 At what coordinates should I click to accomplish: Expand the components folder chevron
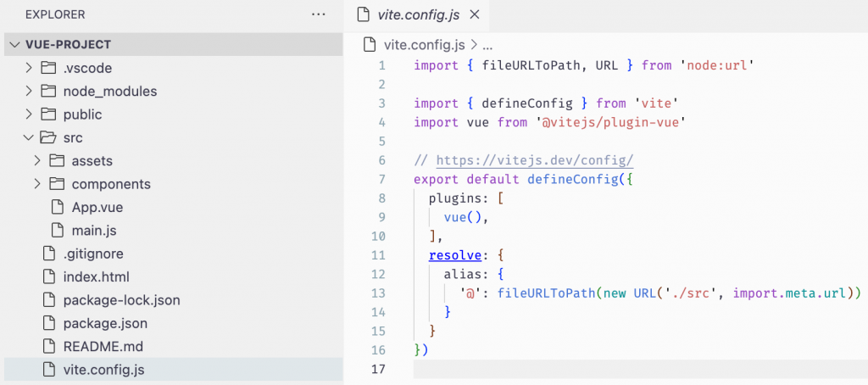pos(37,184)
